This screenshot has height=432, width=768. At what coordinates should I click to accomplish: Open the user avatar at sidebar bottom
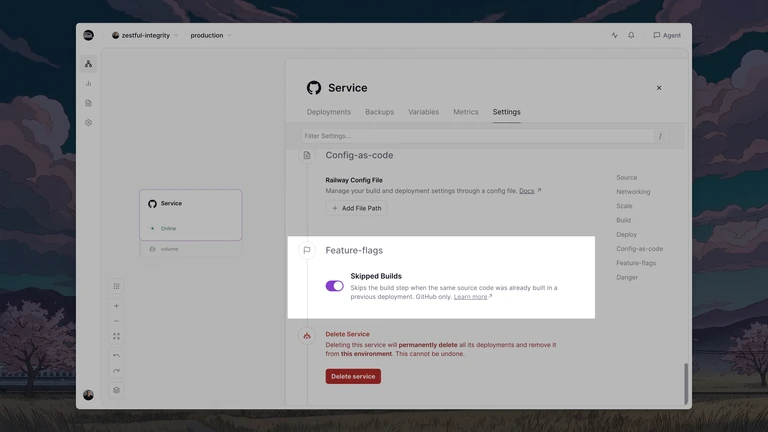click(x=88, y=395)
